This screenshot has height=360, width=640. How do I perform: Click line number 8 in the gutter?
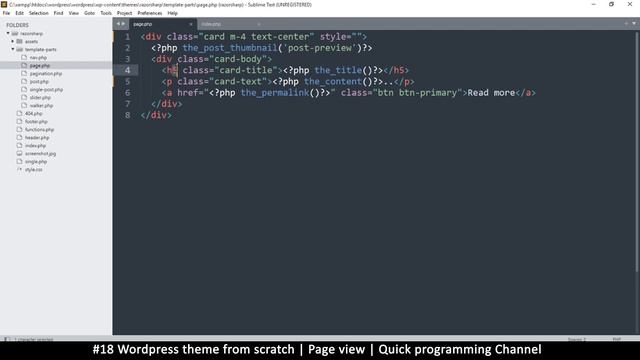click(x=127, y=115)
